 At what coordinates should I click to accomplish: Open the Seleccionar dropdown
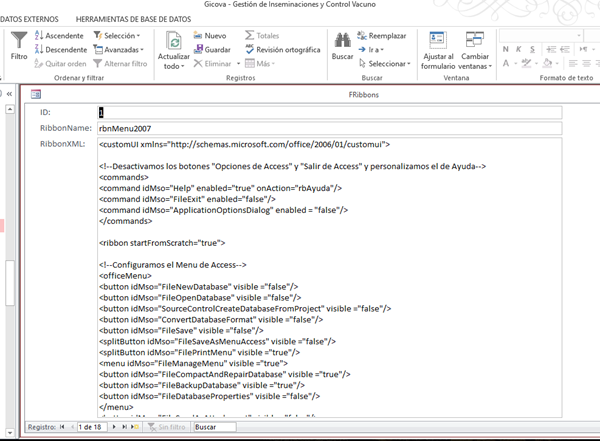click(385, 64)
